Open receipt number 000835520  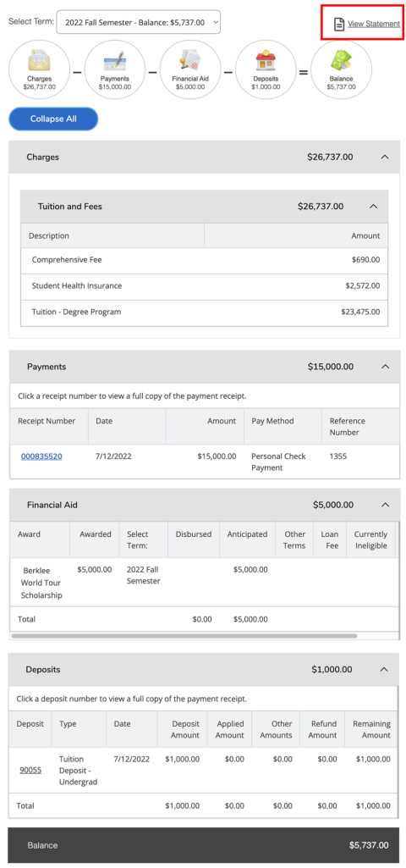pyautogui.click(x=41, y=456)
